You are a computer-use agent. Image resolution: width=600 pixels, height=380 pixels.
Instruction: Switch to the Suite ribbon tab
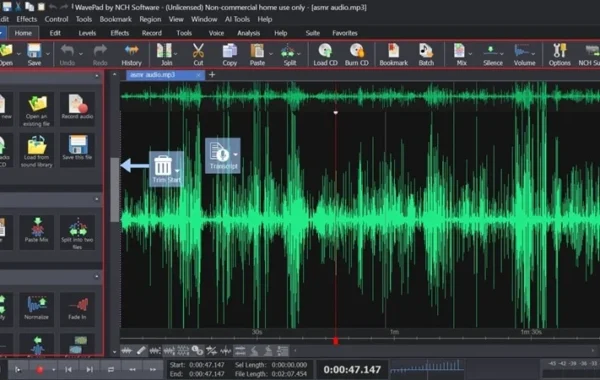[313, 33]
